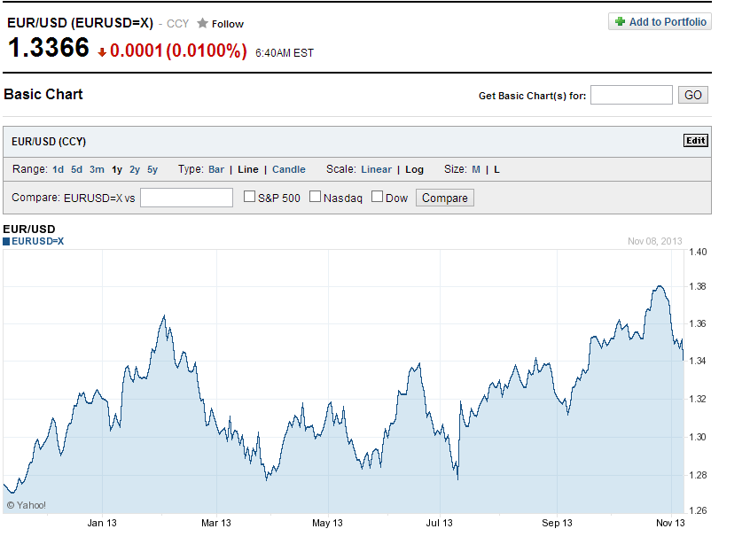This screenshot has width=750, height=560.
Task: Select the 3m range option
Action: 97,169
